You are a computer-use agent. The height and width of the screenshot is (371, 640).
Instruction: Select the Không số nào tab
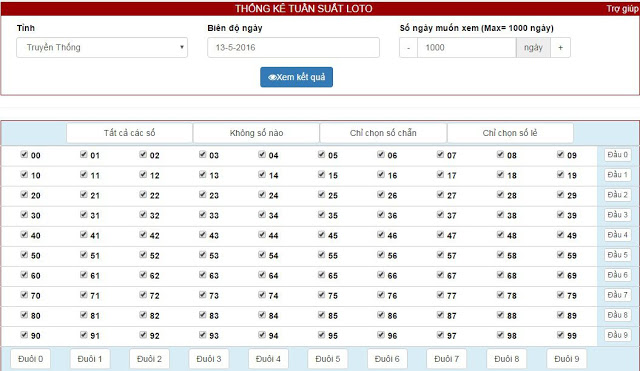256,133
